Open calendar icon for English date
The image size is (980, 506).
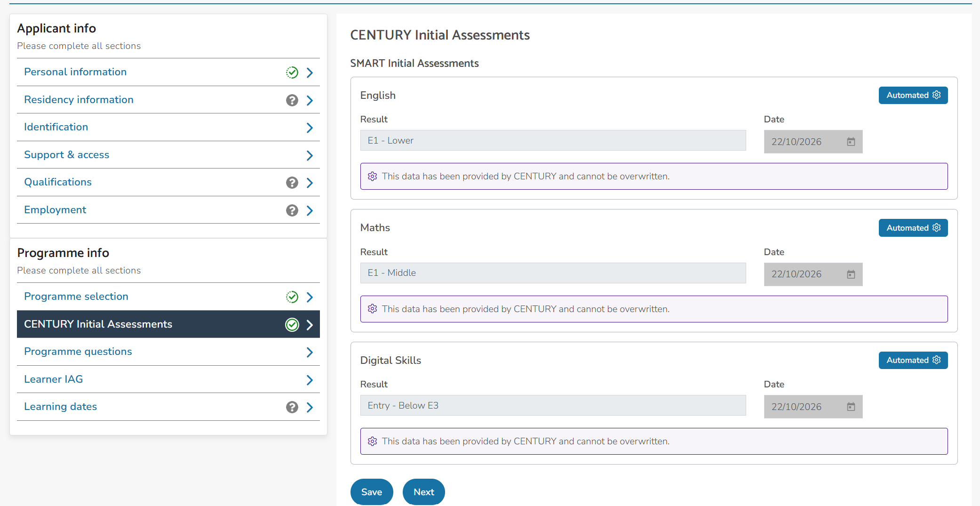tap(851, 142)
